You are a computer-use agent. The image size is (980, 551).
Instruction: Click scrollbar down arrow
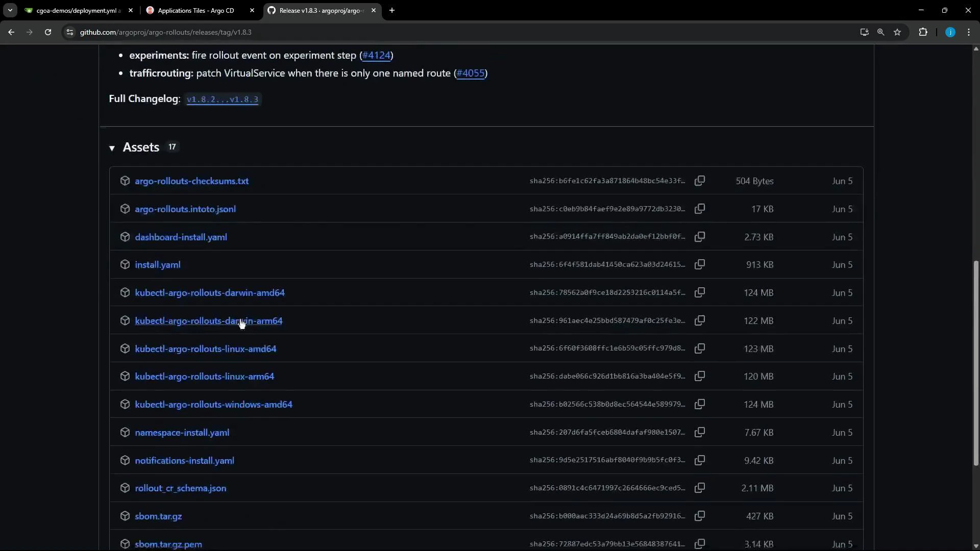click(975, 546)
